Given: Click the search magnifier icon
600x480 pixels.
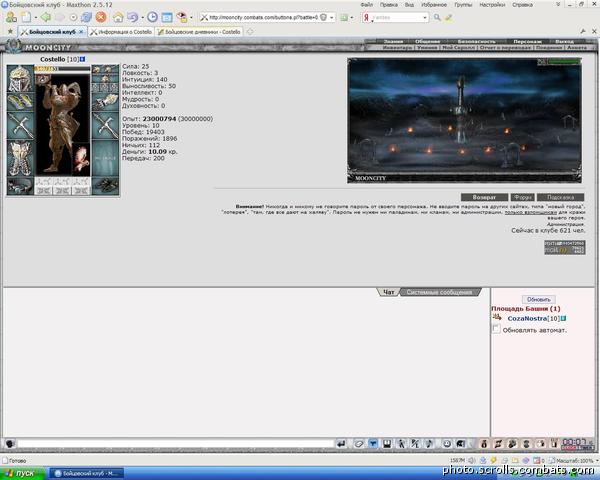Looking at the screenshot, I should (437, 18).
